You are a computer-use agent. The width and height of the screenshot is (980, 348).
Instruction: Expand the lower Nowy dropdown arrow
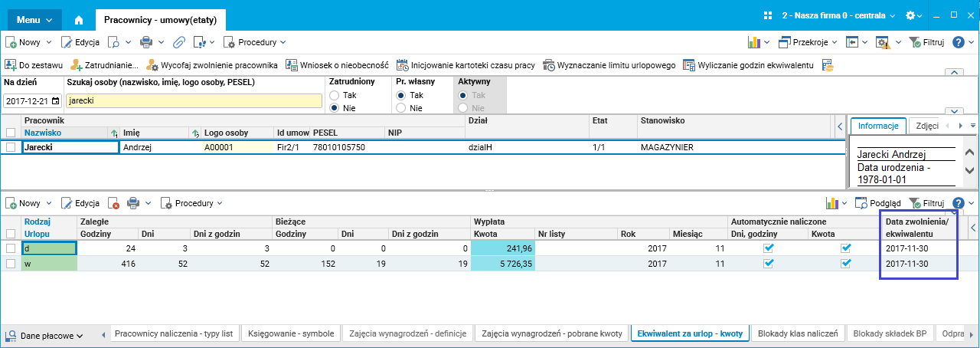[49, 203]
